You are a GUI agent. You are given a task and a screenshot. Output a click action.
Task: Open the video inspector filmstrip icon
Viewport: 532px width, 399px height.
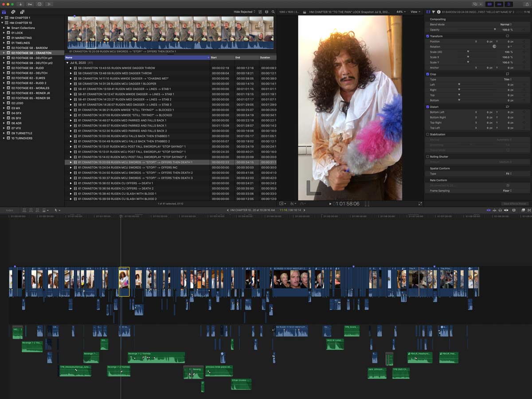click(429, 12)
